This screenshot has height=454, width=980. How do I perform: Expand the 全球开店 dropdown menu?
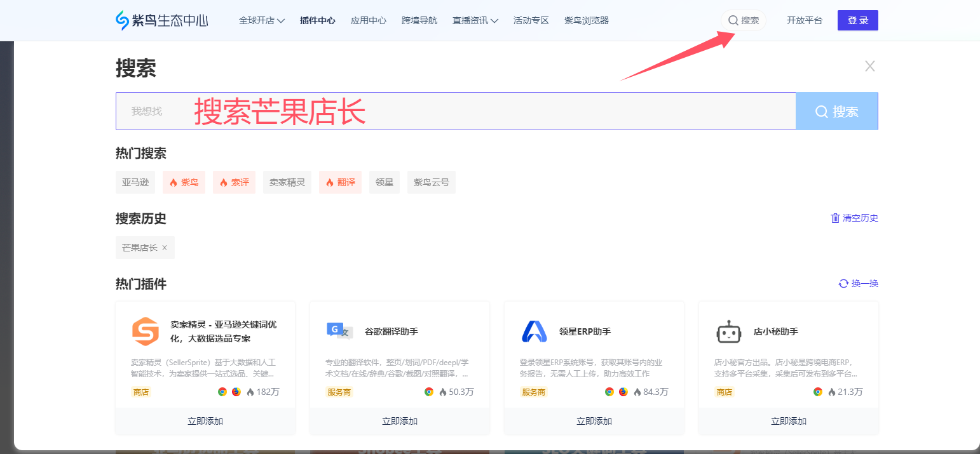click(262, 20)
